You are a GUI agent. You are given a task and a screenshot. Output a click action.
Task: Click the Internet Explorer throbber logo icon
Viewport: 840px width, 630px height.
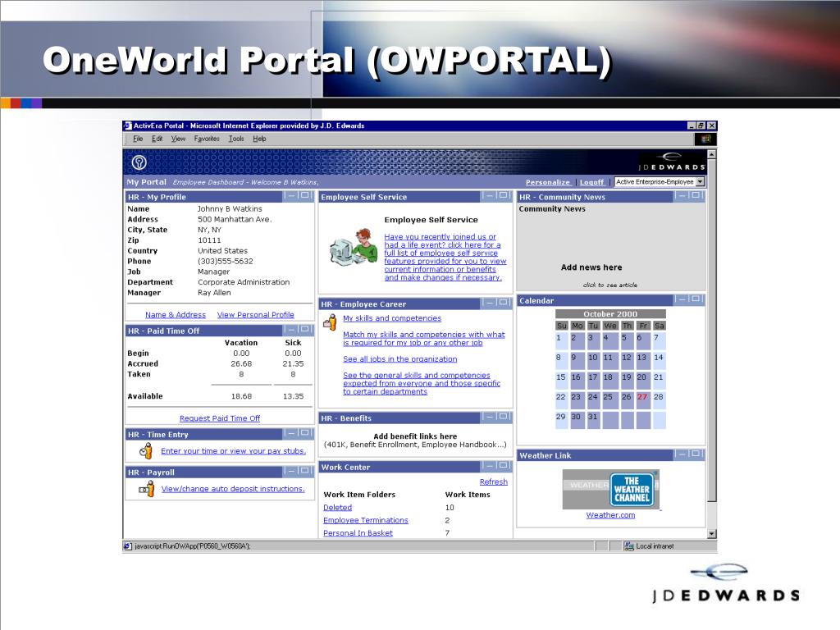click(x=705, y=139)
